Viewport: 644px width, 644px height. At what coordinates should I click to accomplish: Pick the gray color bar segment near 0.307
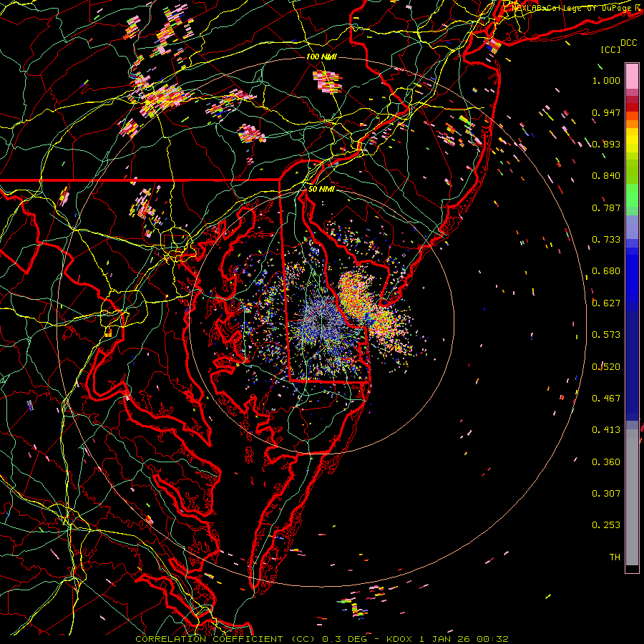click(x=632, y=501)
